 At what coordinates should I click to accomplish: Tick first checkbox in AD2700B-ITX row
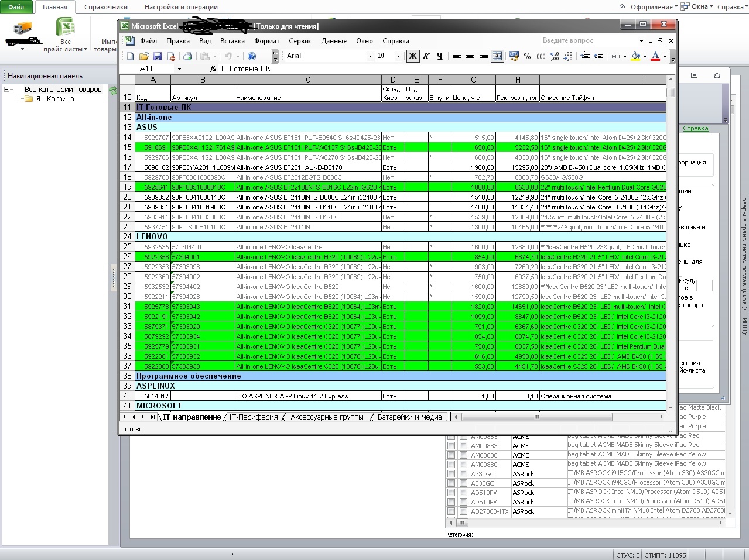click(451, 512)
